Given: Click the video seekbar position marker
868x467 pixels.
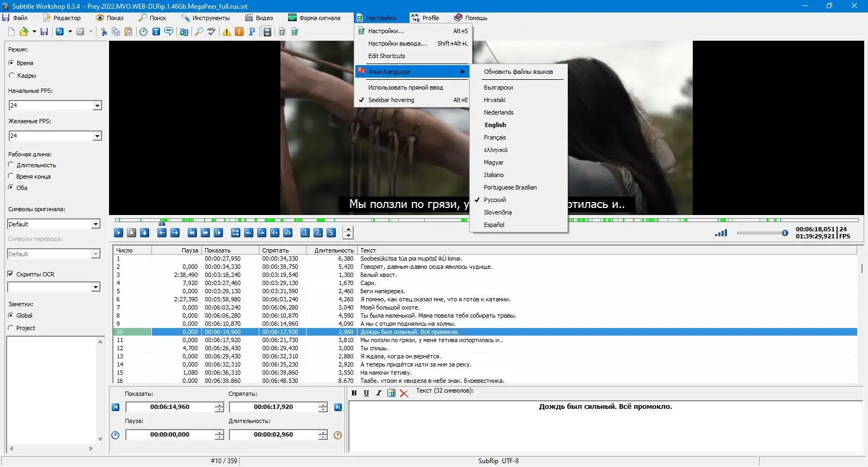Looking at the screenshot, I should pos(162,223).
